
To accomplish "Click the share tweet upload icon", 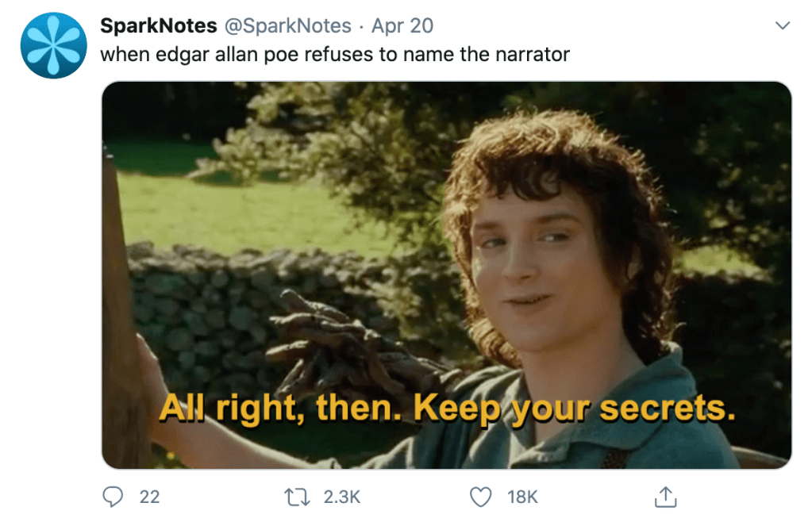I will pos(665,497).
